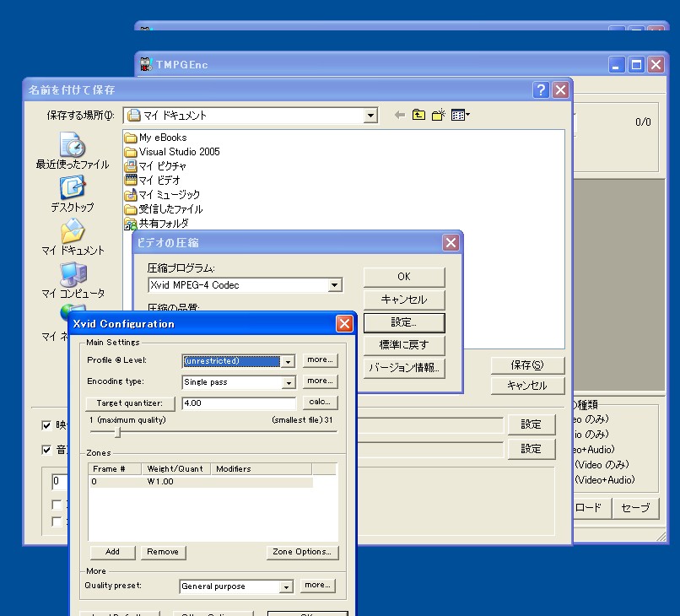The height and width of the screenshot is (616, 680).
Task: Click the セーブ button in TMPGEnc window
Action: [x=635, y=508]
